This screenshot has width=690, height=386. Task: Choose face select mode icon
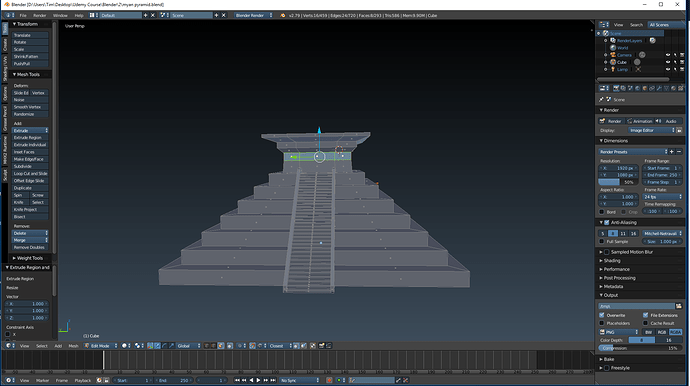tap(220, 346)
